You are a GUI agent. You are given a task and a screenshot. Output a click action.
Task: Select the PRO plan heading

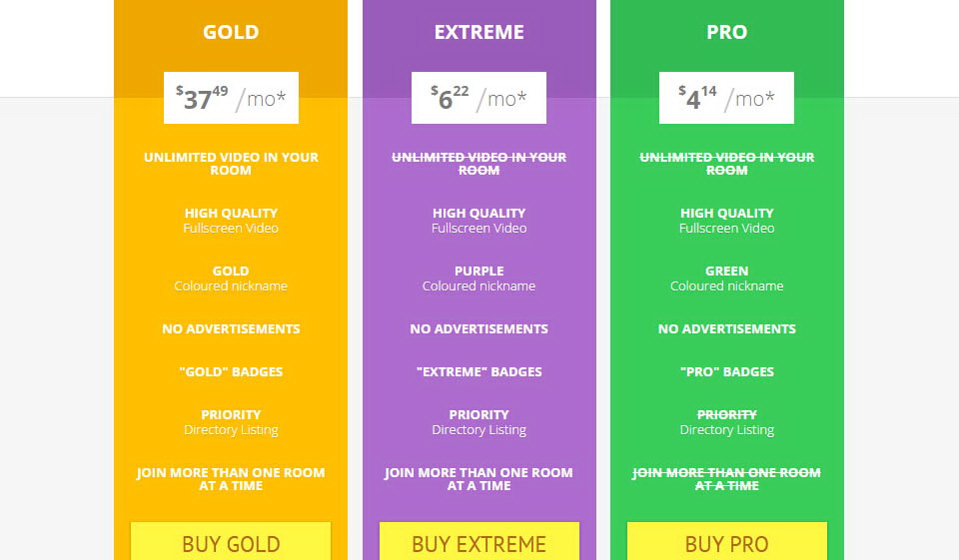[726, 32]
